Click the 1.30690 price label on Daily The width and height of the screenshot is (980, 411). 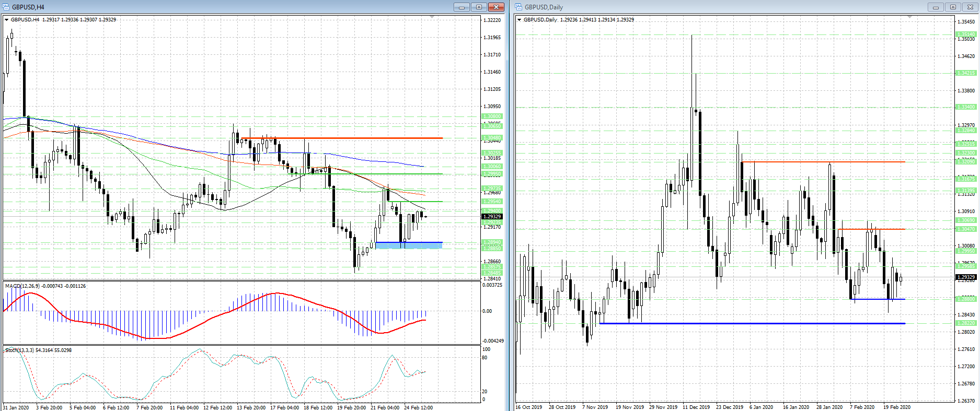click(x=966, y=220)
